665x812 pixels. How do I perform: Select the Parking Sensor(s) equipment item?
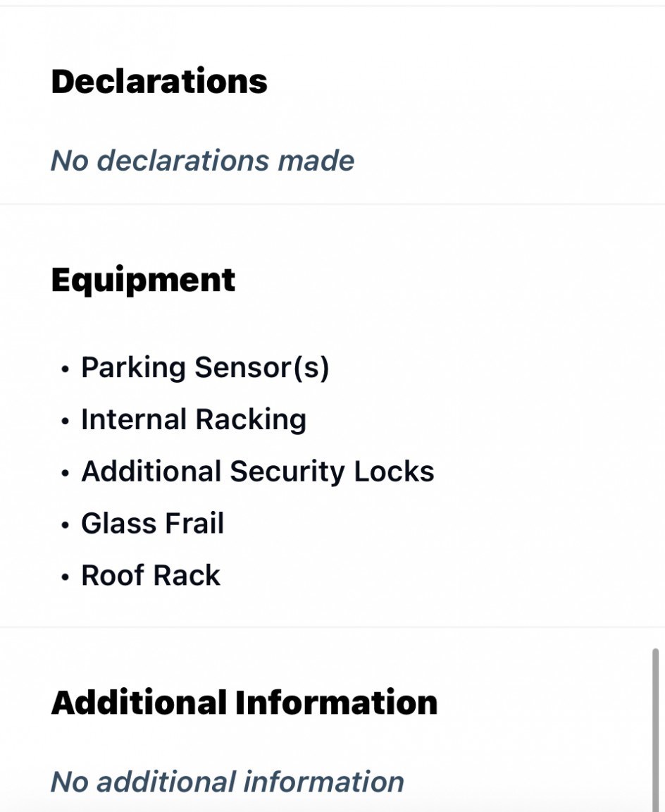205,367
